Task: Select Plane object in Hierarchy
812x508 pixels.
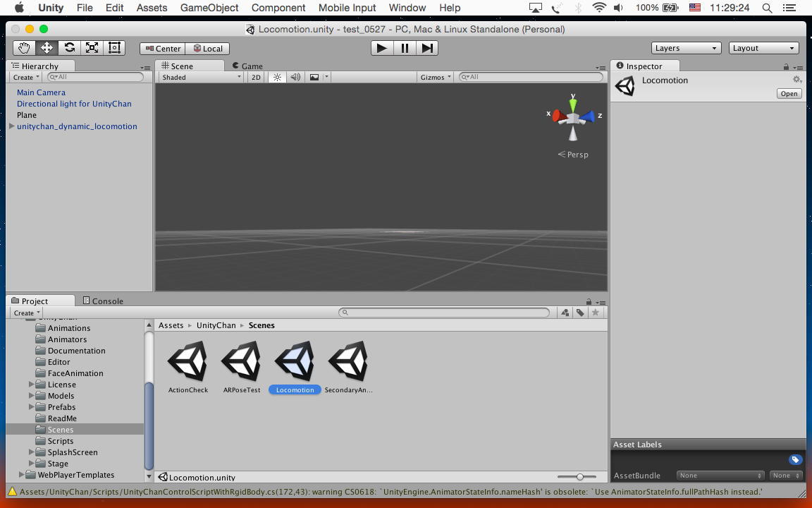Action: [x=26, y=115]
